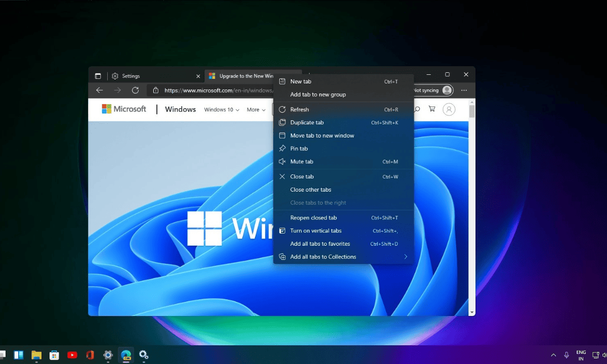Open site search on the Microsoft webpage

416,109
